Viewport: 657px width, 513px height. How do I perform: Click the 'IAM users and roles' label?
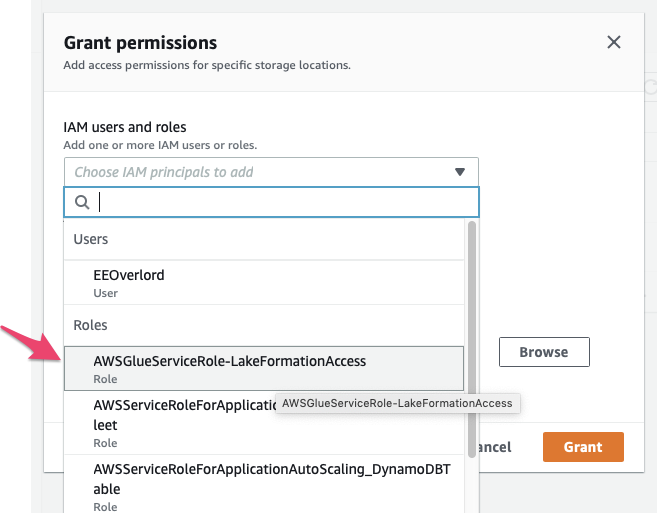click(125, 127)
